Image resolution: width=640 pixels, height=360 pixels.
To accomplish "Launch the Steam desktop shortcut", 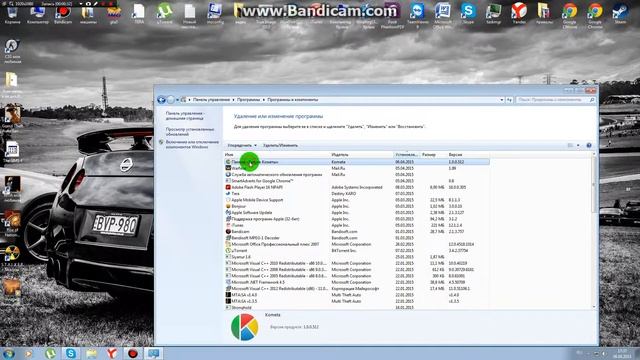I will 620,14.
